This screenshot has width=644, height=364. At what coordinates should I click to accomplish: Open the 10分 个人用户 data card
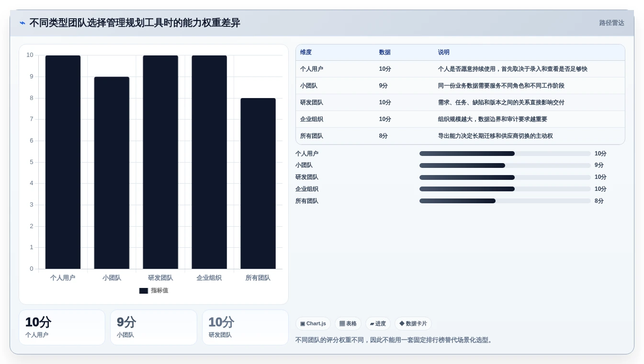click(x=62, y=327)
